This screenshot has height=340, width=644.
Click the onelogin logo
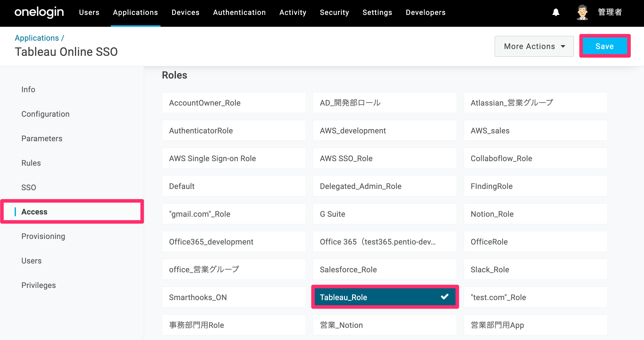click(39, 12)
